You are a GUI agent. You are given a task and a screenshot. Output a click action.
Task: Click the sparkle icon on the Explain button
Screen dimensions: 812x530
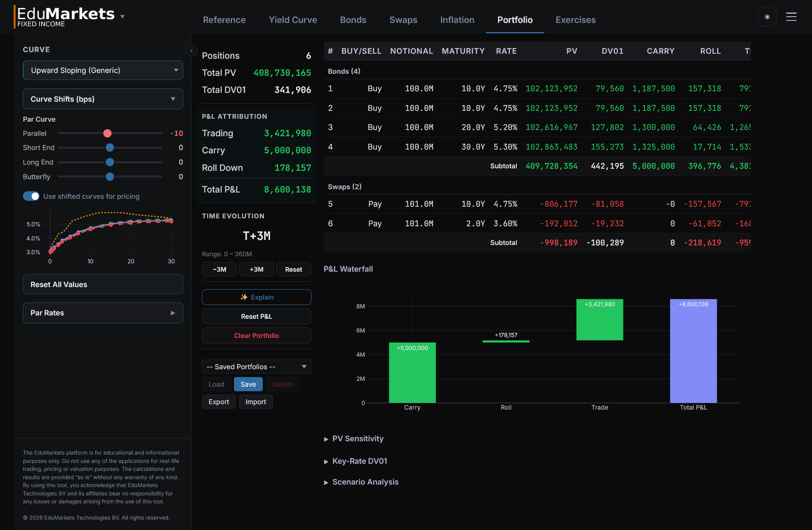[244, 297]
